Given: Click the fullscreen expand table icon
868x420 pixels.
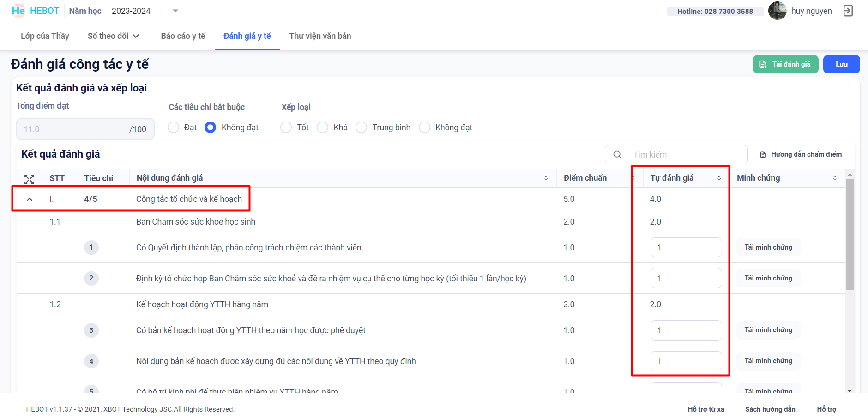Looking at the screenshot, I should tap(29, 179).
